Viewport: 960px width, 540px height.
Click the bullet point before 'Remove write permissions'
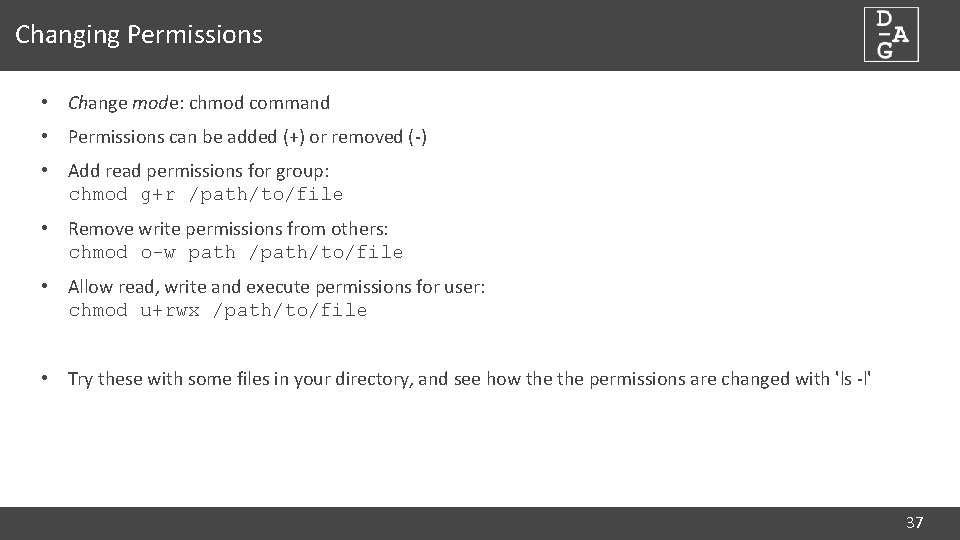click(45, 229)
